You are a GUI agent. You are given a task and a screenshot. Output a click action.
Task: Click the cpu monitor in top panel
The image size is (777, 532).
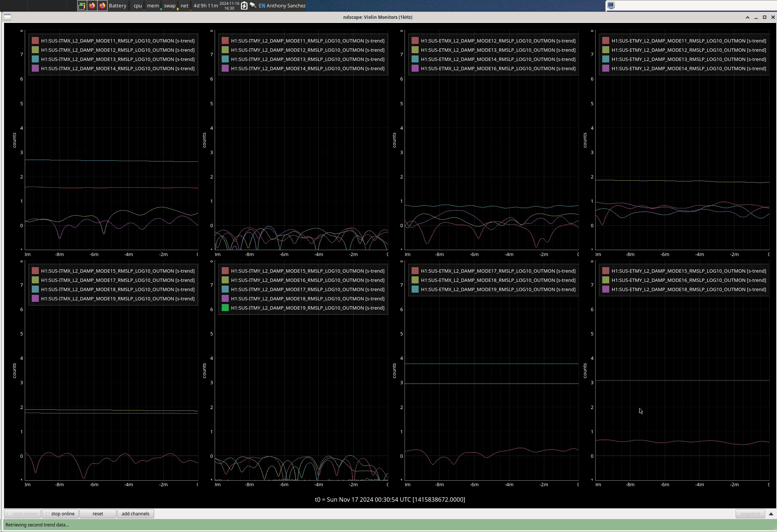[138, 6]
